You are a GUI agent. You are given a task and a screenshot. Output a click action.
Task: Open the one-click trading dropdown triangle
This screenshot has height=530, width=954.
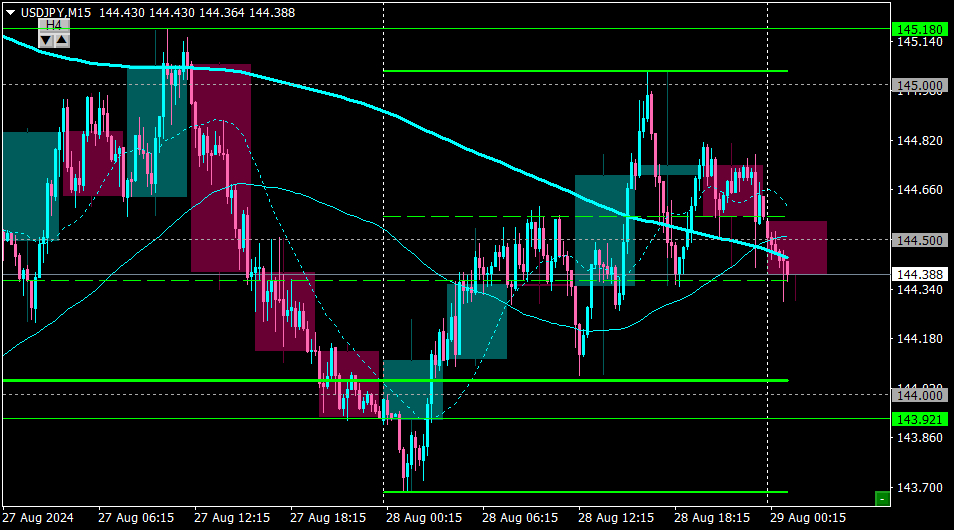point(10,12)
